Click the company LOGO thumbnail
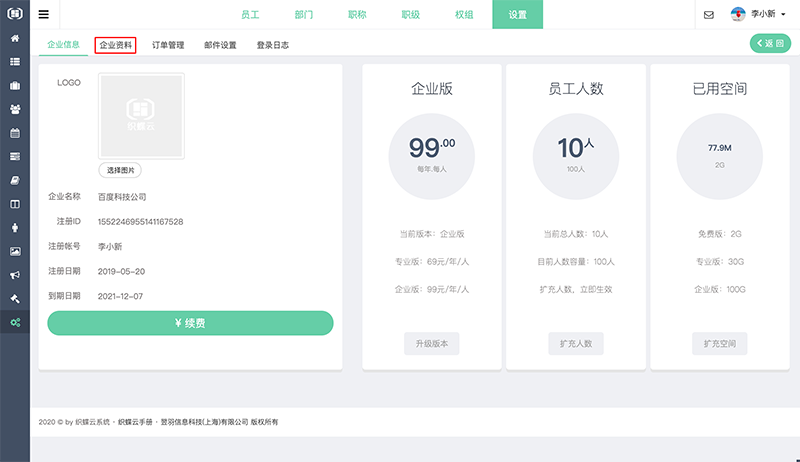 [x=141, y=116]
